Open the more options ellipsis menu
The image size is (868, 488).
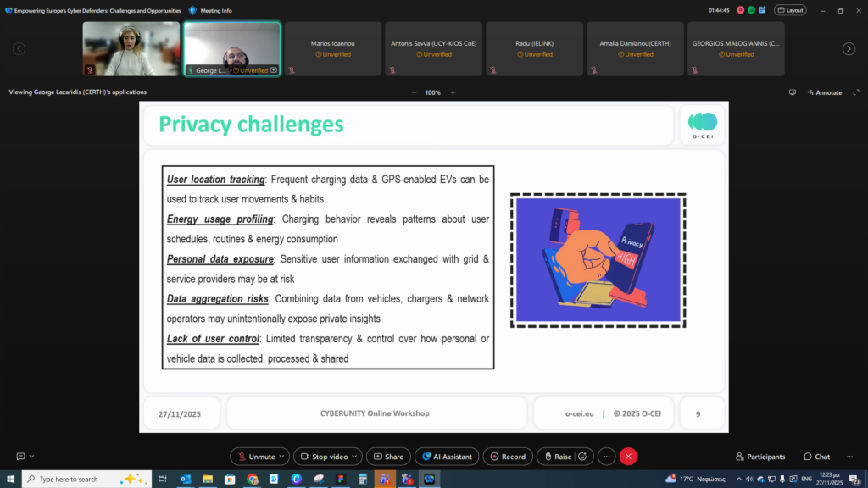(606, 457)
